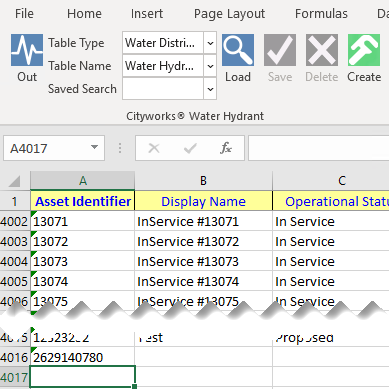The image size is (389, 389).
Task: Select row 4017 header
Action: pyautogui.click(x=15, y=377)
